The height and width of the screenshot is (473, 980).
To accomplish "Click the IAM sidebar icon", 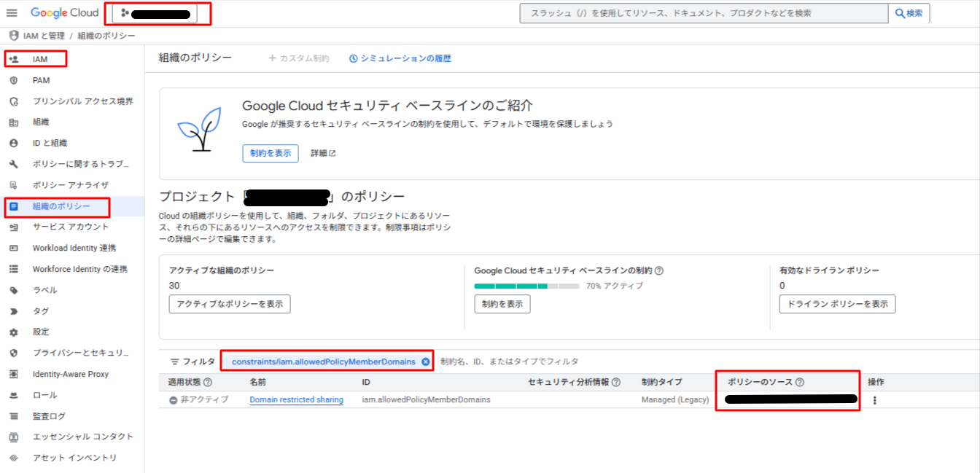I will (14, 59).
